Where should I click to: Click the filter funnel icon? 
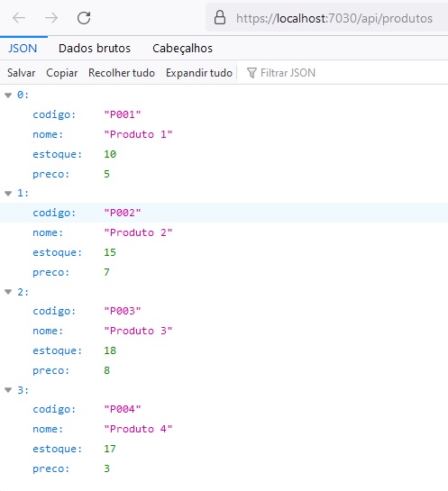tap(251, 73)
